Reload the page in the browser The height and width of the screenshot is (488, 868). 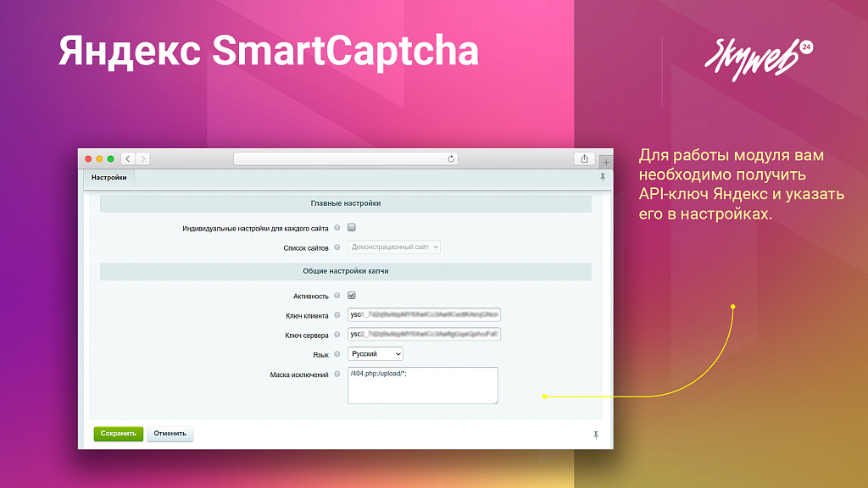point(450,158)
